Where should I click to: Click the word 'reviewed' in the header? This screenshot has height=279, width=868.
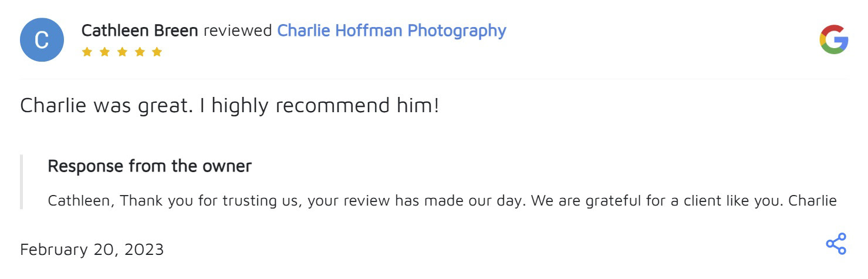tap(237, 31)
